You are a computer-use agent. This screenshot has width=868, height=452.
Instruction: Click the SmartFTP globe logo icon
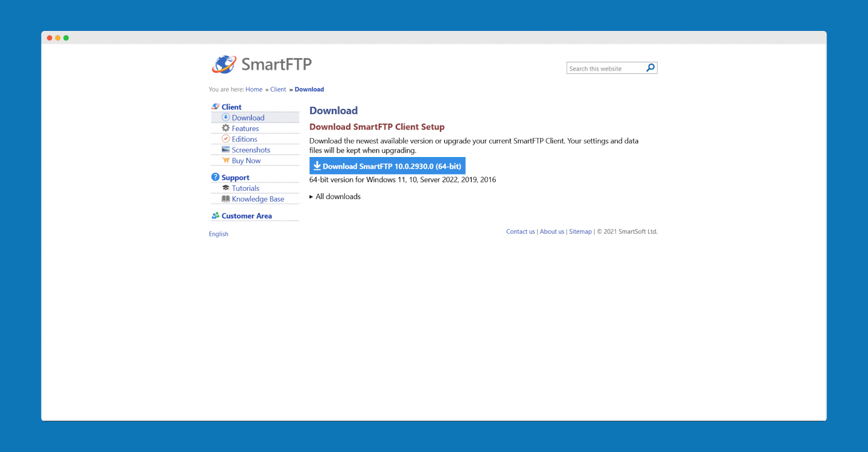224,64
